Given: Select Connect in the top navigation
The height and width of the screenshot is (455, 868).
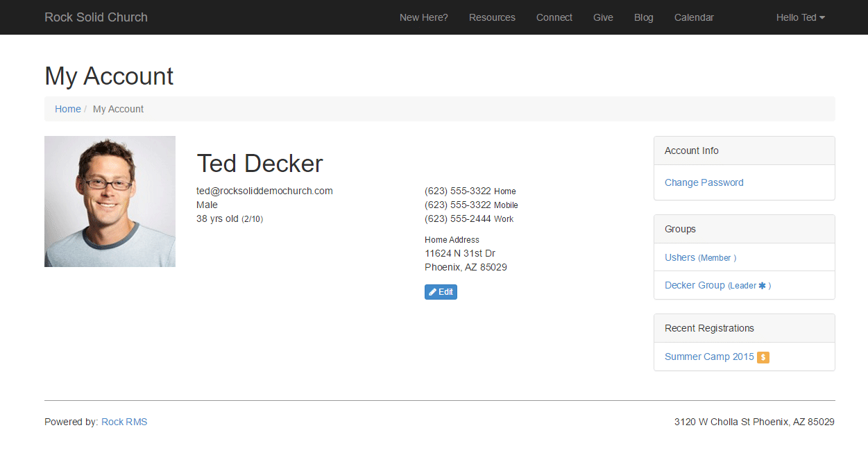Looking at the screenshot, I should point(554,17).
